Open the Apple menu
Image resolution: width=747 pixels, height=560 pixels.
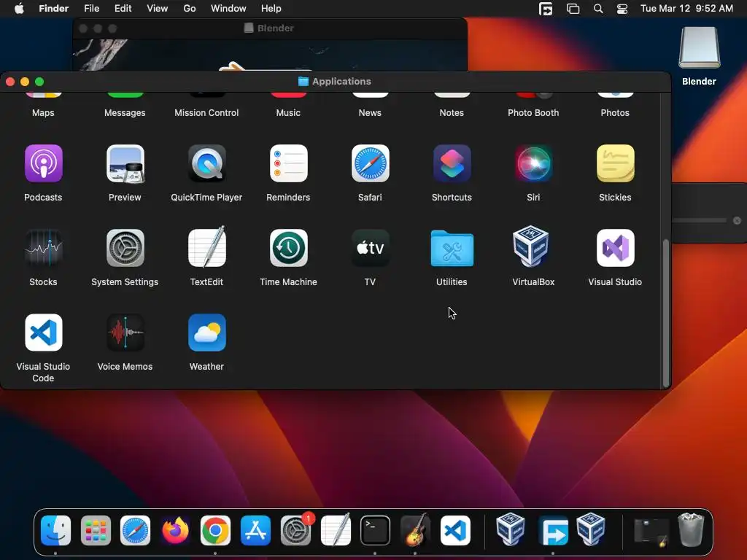[19, 9]
